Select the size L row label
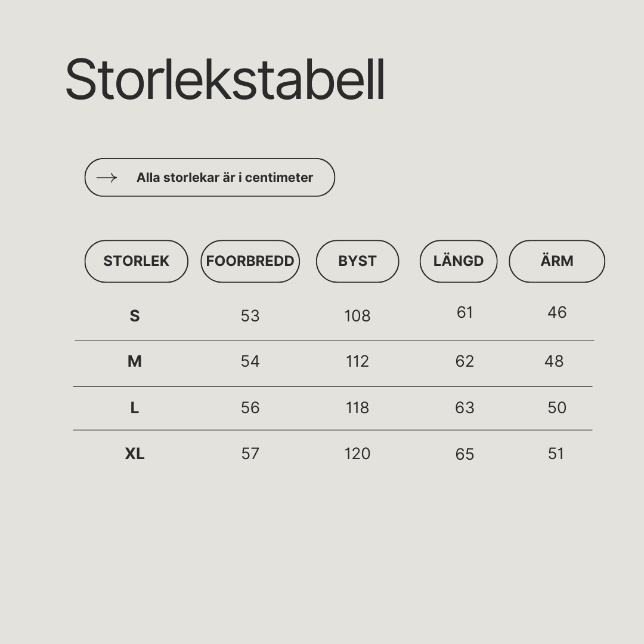 (135, 408)
